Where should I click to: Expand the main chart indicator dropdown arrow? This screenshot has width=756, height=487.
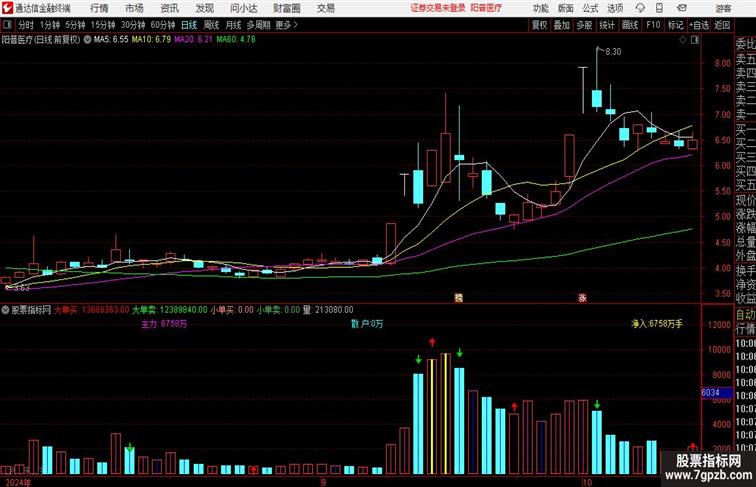87,40
